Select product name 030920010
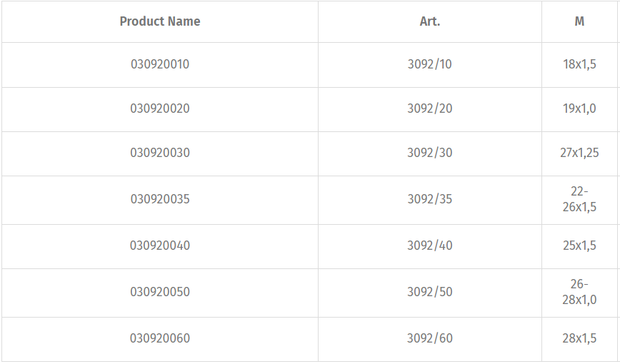This screenshot has height=364, width=620. (160, 64)
